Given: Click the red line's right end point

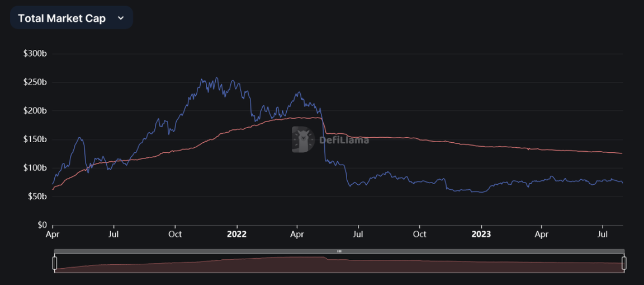Looking at the screenshot, I should (622, 153).
